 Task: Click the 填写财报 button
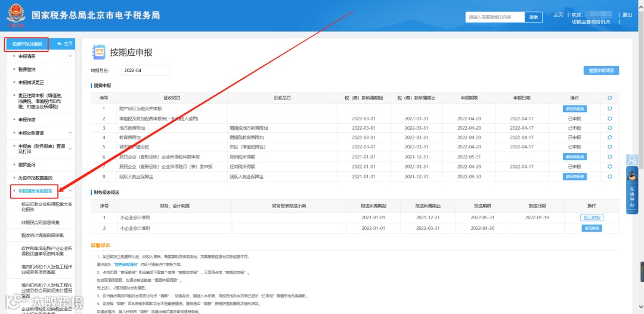592,228
